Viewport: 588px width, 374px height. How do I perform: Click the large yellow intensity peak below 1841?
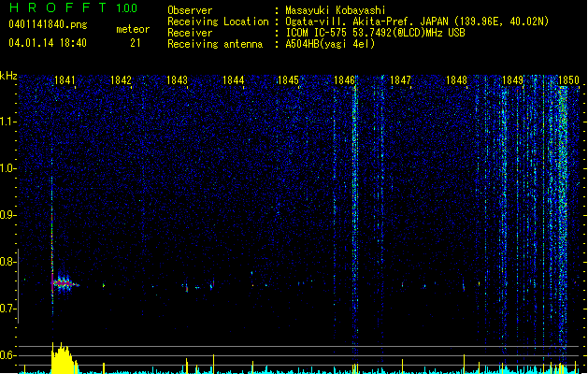point(64,358)
